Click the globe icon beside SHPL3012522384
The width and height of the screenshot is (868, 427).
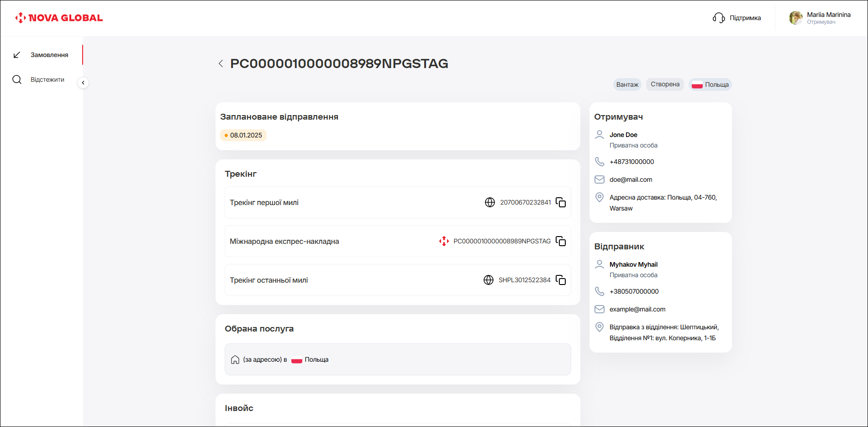click(488, 280)
